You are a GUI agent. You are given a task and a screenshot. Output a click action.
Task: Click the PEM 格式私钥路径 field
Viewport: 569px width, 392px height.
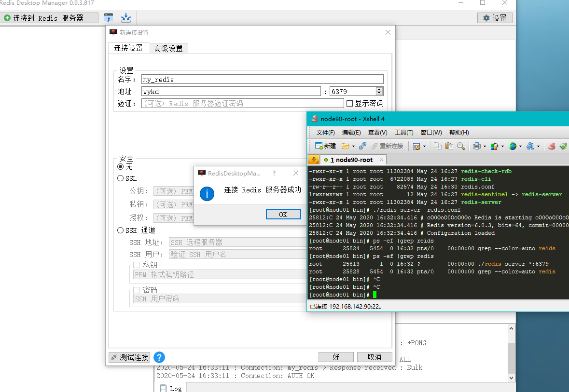coord(220,274)
